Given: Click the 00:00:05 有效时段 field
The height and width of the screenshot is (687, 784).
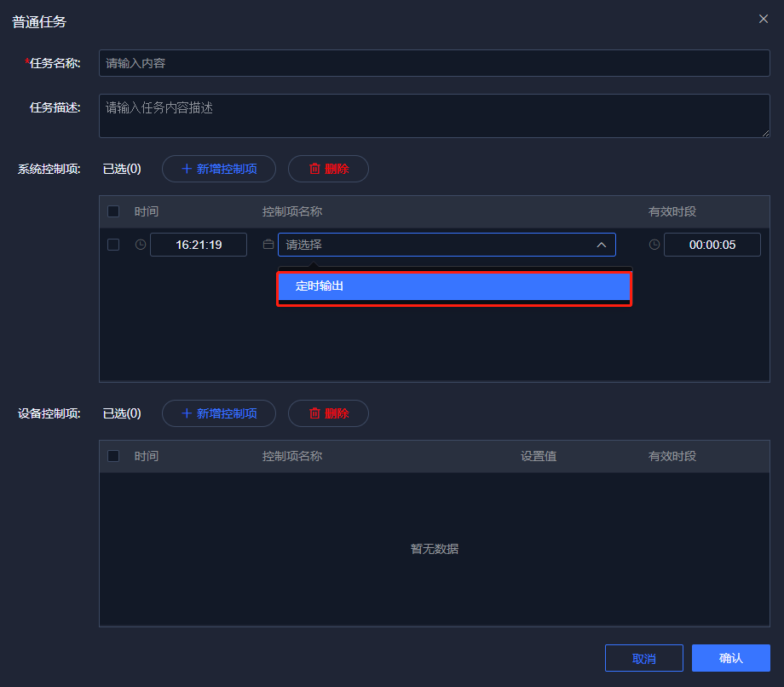Looking at the screenshot, I should point(712,245).
